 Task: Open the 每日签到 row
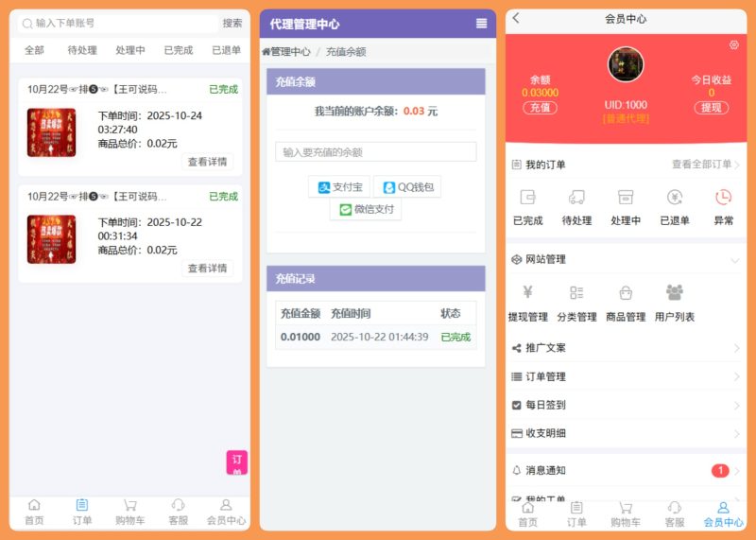[626, 405]
